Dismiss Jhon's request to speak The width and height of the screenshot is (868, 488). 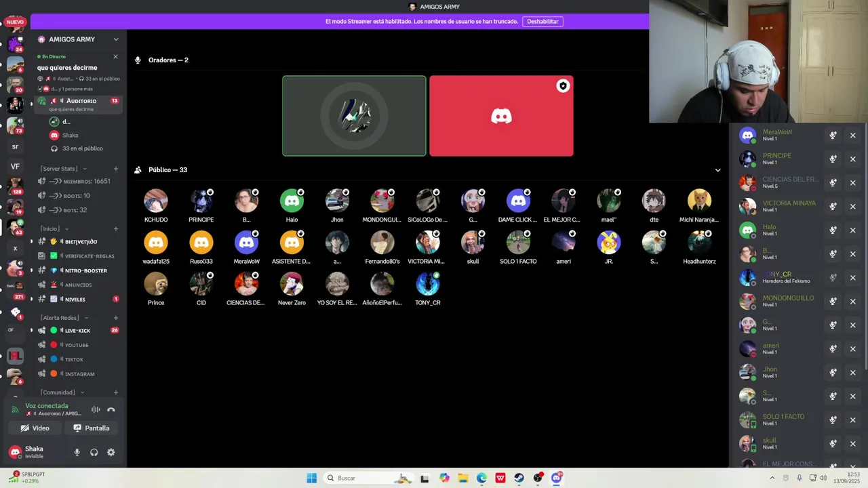coord(853,373)
